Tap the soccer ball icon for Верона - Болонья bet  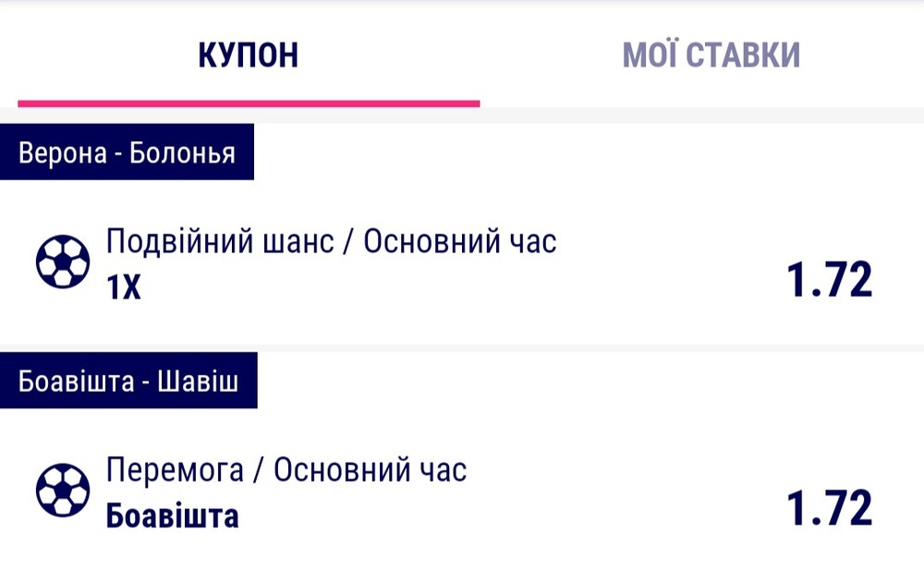63,261
